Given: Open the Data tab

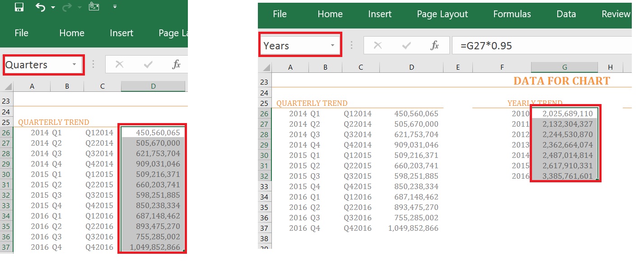Looking at the screenshot, I should tap(566, 14).
